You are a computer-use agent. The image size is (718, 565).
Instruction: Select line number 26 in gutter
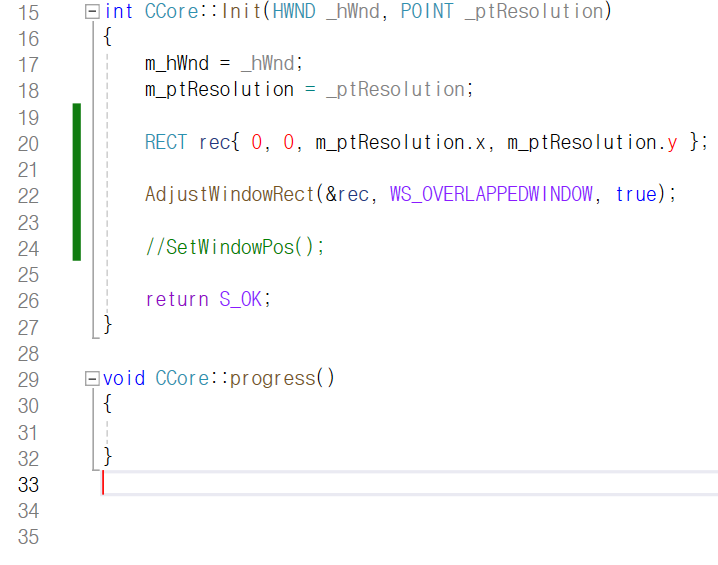pos(28,301)
